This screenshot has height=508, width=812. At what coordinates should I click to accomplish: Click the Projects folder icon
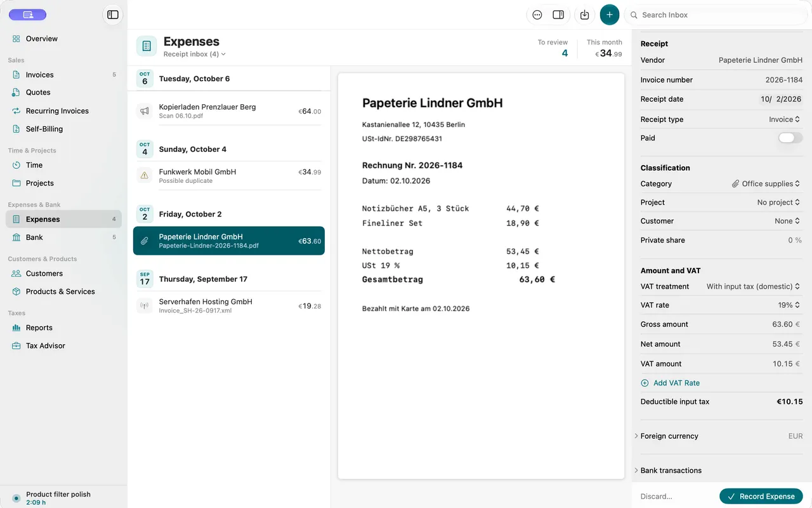click(16, 184)
